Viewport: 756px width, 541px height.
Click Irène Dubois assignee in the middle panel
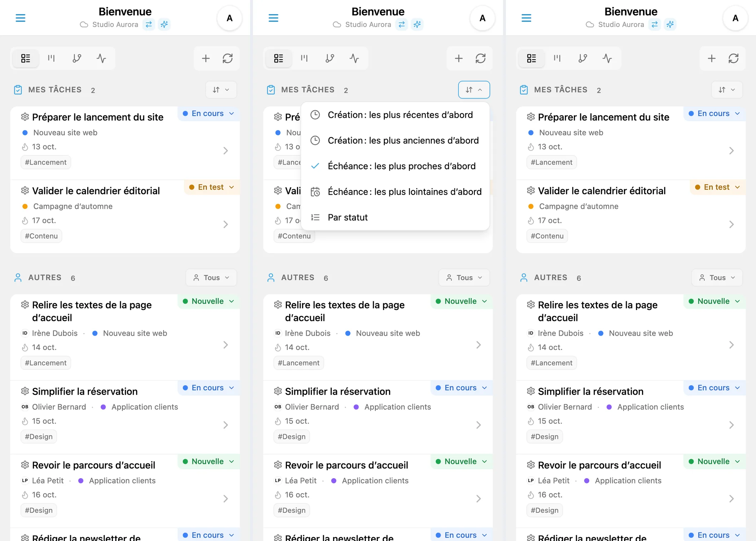tap(308, 333)
